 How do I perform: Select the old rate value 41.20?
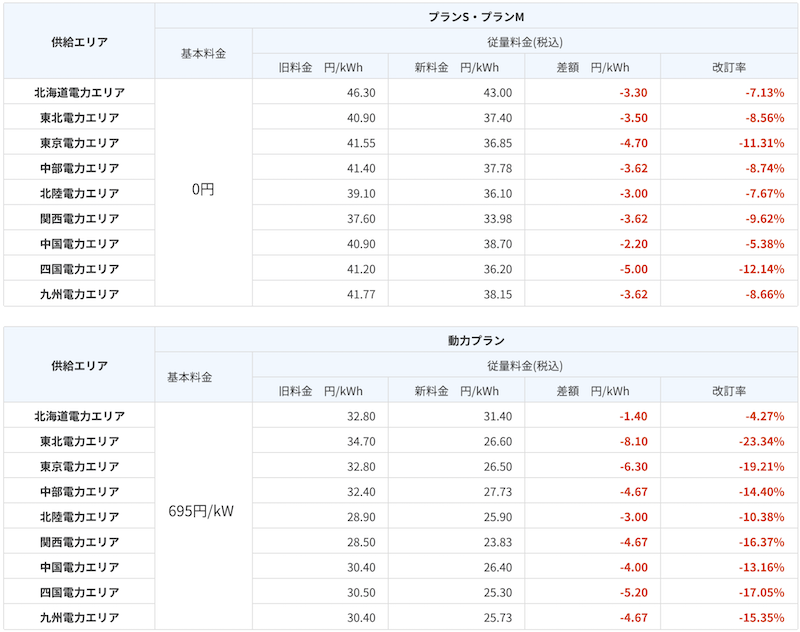[361, 269]
